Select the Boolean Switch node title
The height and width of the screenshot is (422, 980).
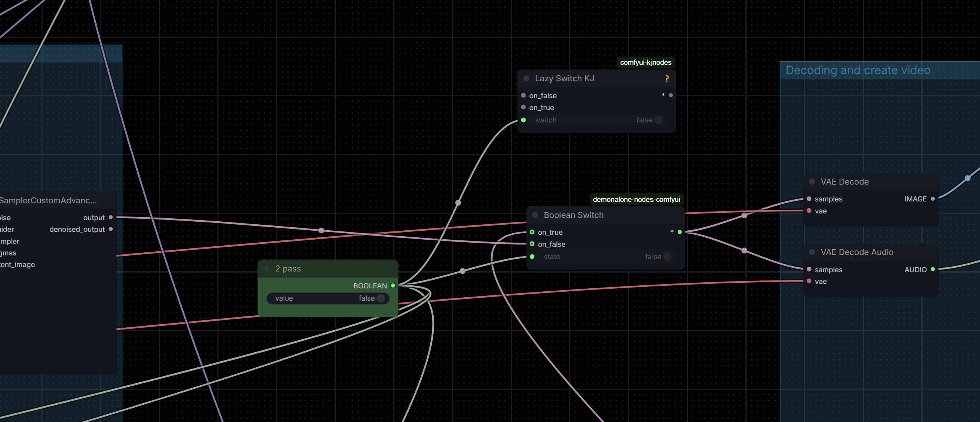[574, 215]
